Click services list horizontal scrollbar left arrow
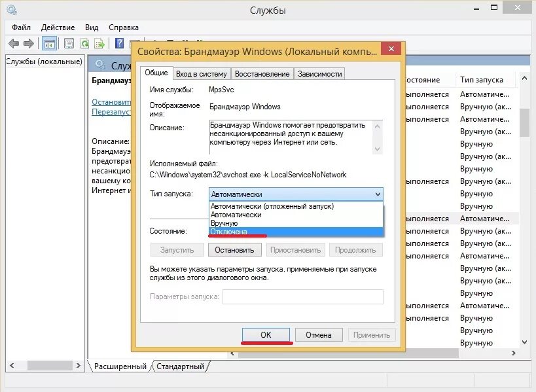This screenshot has width=536, height=392. coord(232,353)
